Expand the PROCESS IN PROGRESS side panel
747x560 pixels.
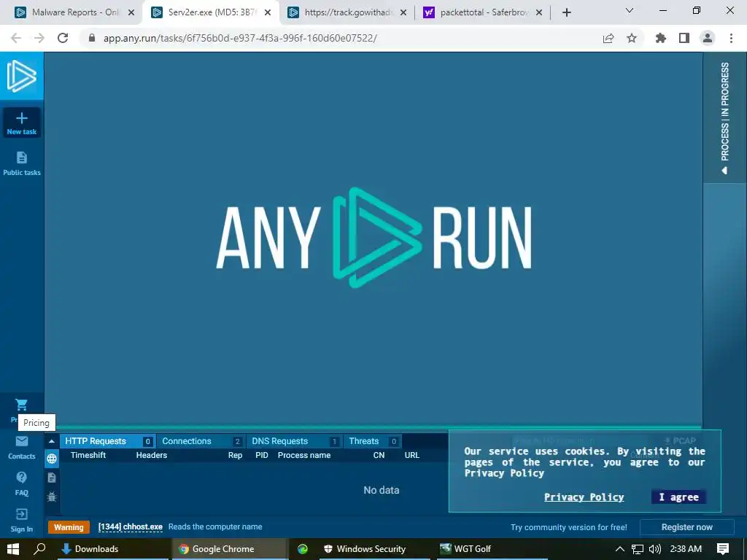pos(724,117)
